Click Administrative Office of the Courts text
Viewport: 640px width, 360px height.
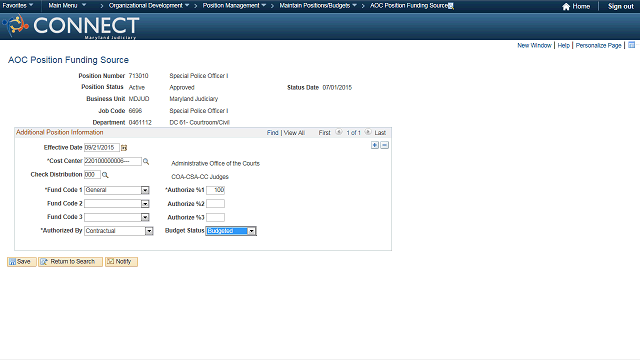(x=216, y=163)
